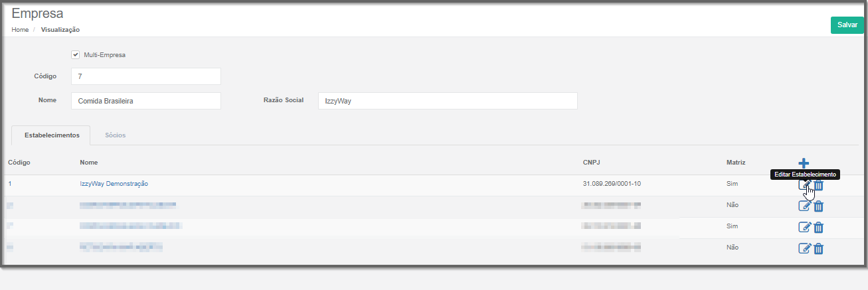Uncheck the Multi-Empresa checkbox
The image size is (868, 290).
pyautogui.click(x=75, y=54)
